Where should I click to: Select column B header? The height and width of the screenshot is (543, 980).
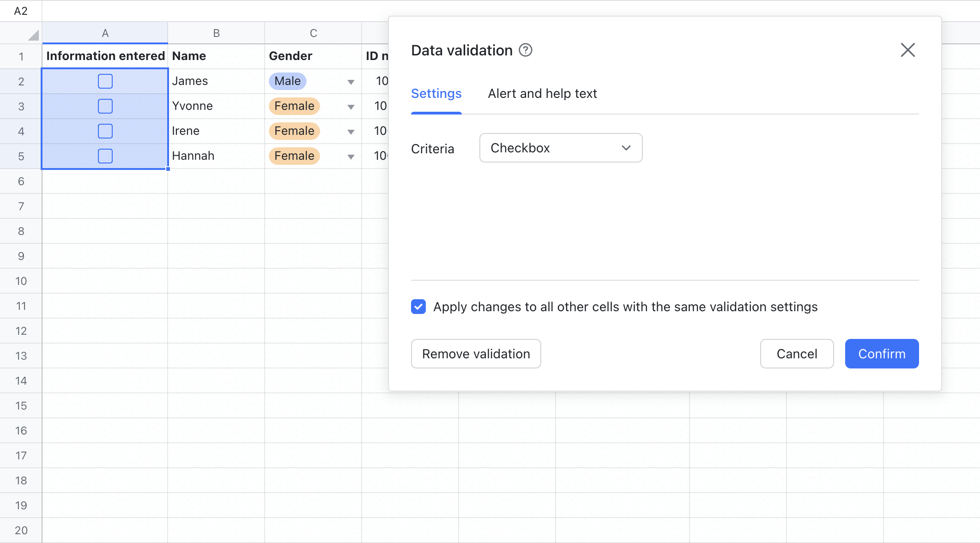click(216, 32)
